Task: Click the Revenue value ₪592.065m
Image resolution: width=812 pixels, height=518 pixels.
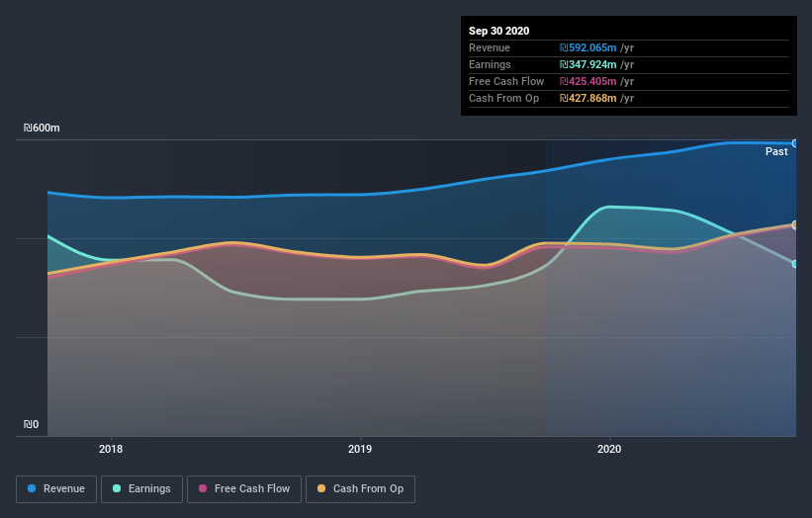Action: coord(587,47)
